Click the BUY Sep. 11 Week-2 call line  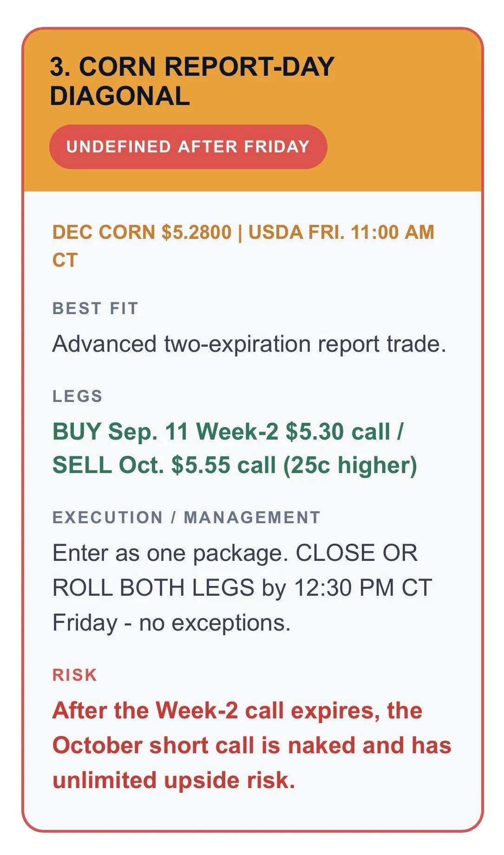point(228,432)
